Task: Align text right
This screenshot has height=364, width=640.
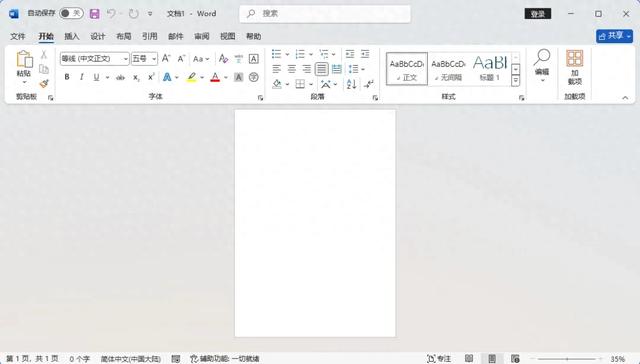Action: tap(307, 69)
